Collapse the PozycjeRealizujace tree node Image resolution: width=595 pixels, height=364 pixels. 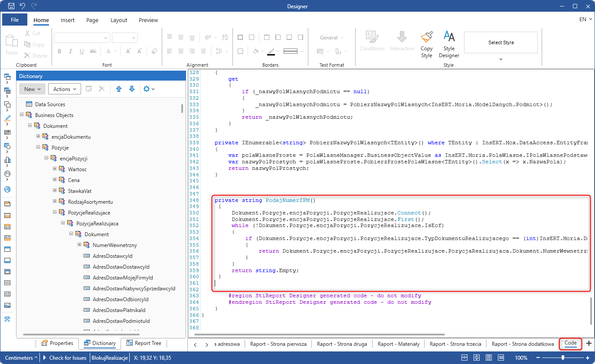click(55, 212)
